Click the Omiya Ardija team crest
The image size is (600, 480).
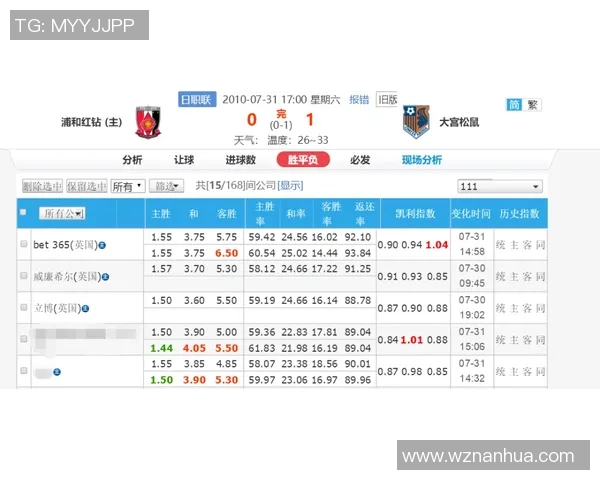tap(416, 123)
